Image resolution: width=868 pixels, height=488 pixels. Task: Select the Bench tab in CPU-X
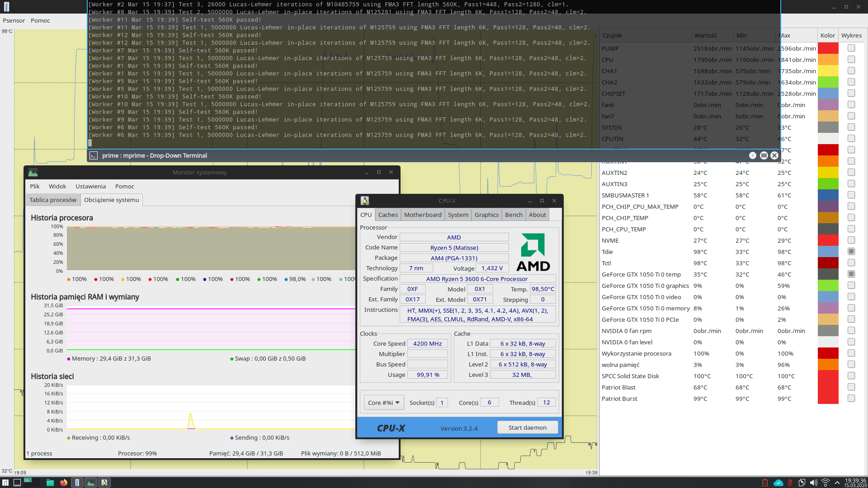tap(514, 215)
